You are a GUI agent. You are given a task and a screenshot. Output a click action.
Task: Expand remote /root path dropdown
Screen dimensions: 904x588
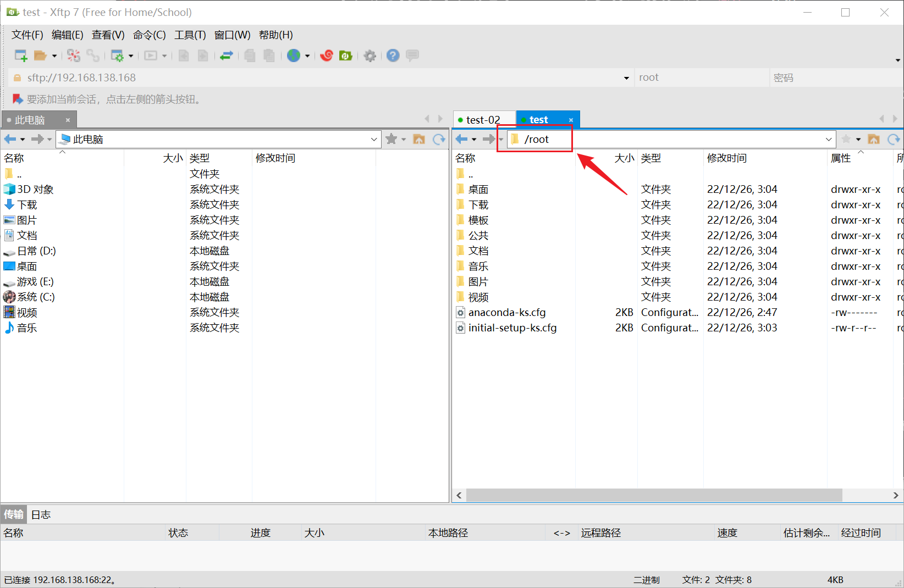pos(829,140)
